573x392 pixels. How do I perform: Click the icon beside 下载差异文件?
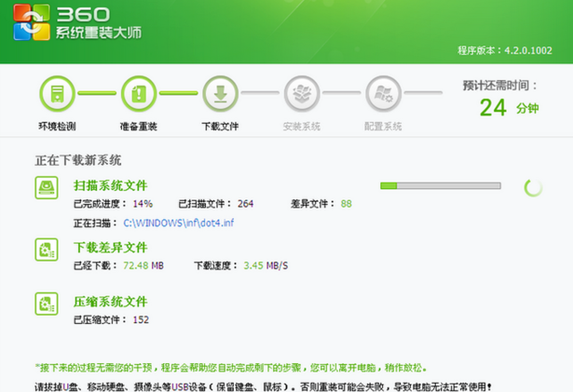[47, 250]
